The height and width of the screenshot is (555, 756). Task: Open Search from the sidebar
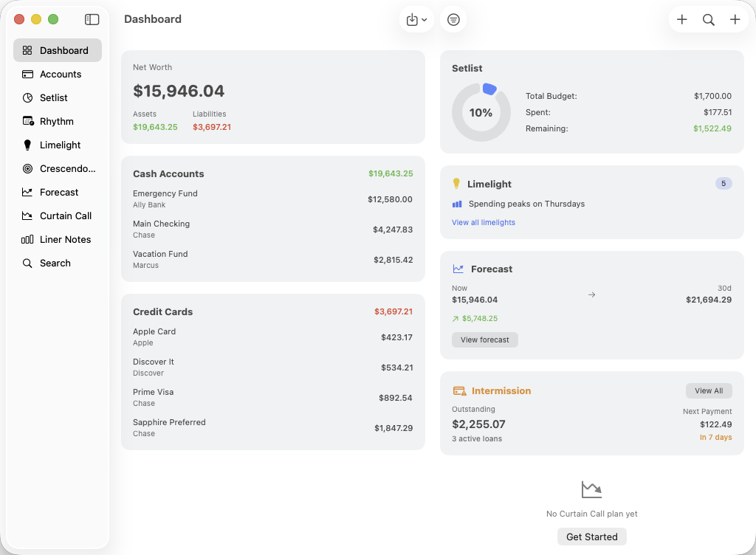55,263
